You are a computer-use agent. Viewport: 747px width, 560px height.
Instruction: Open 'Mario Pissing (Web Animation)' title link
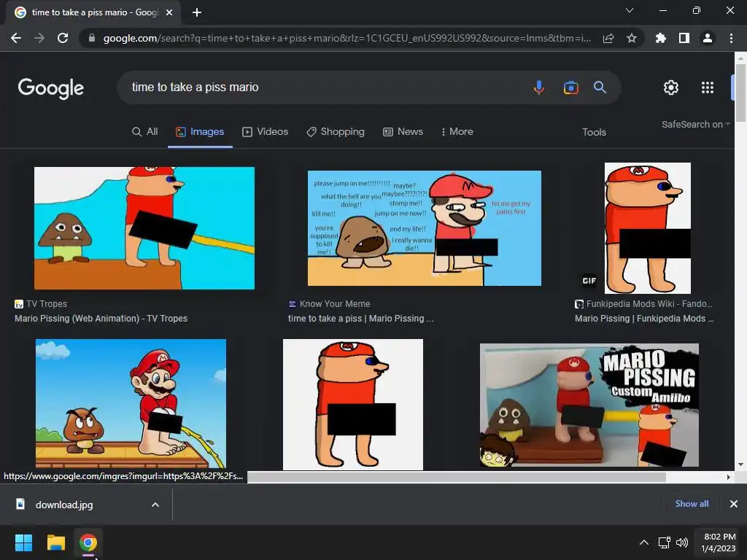pyautogui.click(x=101, y=319)
